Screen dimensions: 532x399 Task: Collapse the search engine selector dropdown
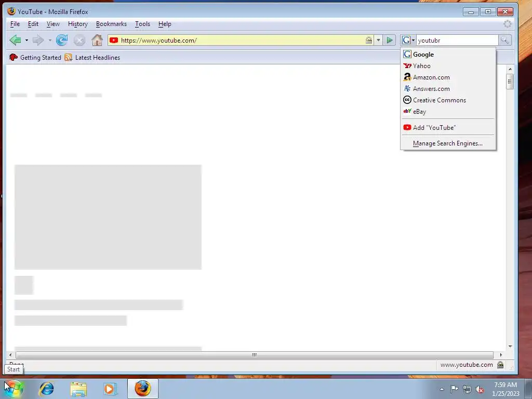(x=408, y=40)
